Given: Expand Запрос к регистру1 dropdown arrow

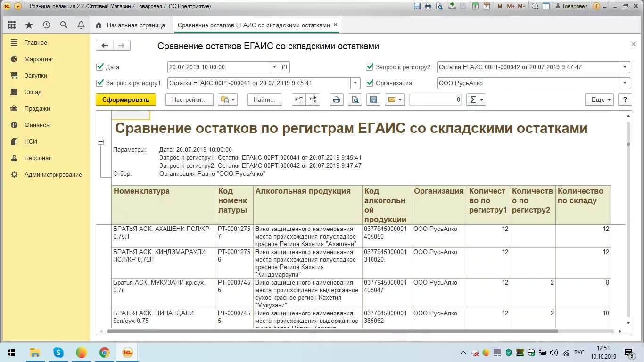Looking at the screenshot, I should 355,83.
